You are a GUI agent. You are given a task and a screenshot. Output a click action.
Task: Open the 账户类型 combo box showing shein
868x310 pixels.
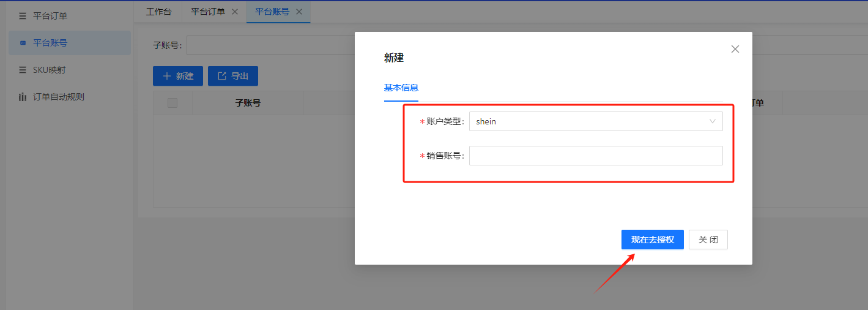point(587,121)
